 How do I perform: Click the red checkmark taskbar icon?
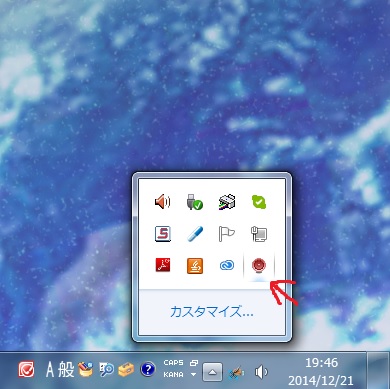[x=26, y=369]
